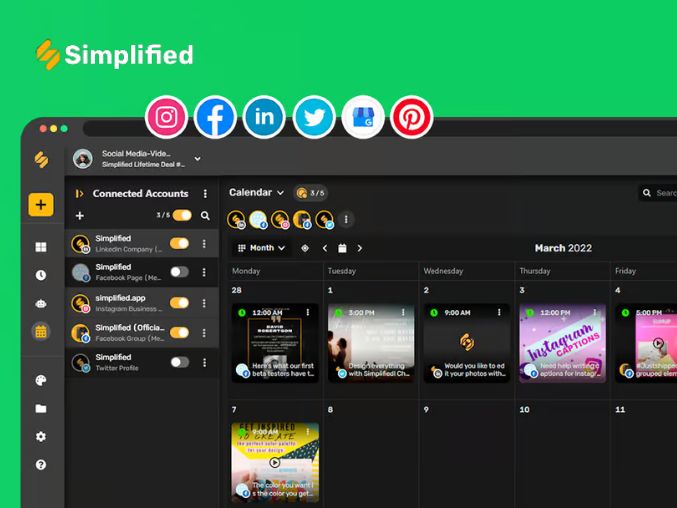Enable the Simplified Twitter Profile toggle
Image resolution: width=677 pixels, height=508 pixels.
tap(179, 362)
